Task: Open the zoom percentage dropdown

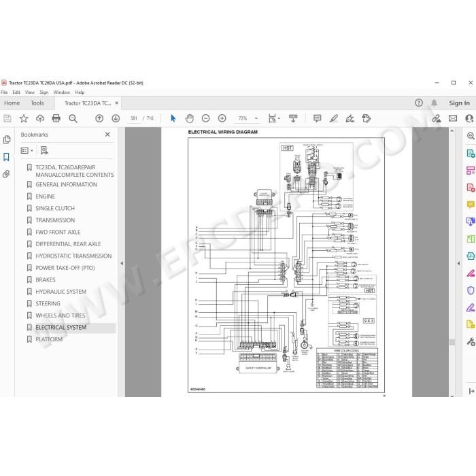Action: tap(256, 118)
